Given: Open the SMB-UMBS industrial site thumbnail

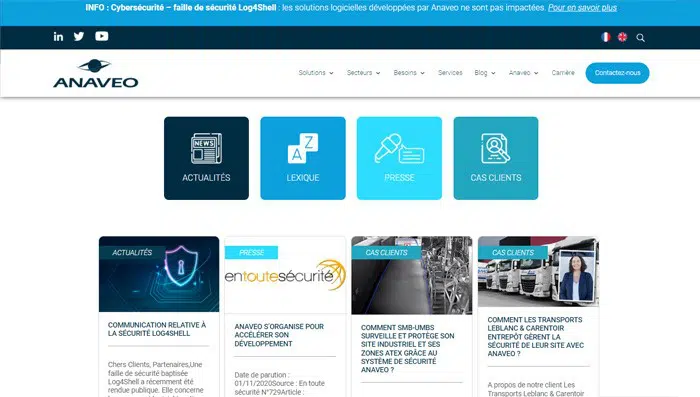Looking at the screenshot, I should click(x=412, y=276).
